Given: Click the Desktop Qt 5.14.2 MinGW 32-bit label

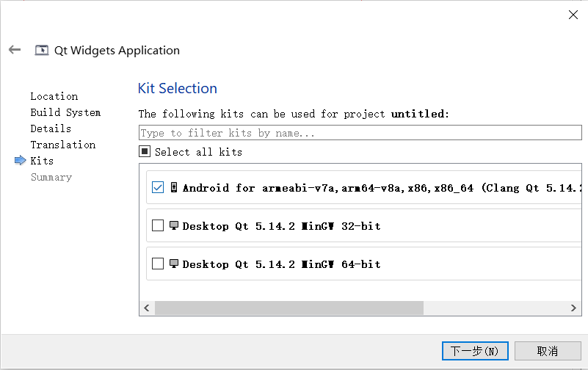Looking at the screenshot, I should [x=282, y=226].
